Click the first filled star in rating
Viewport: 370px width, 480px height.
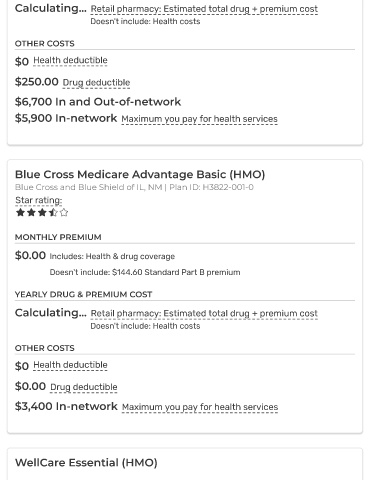20,212
